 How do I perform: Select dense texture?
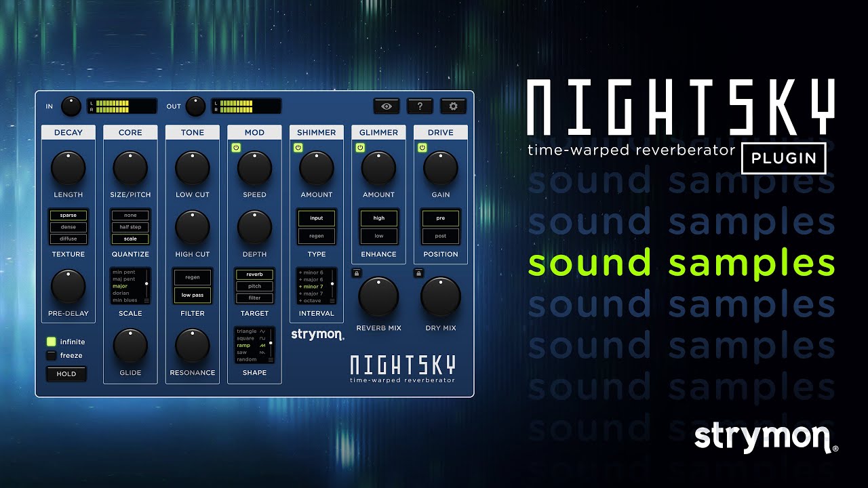tap(68, 227)
